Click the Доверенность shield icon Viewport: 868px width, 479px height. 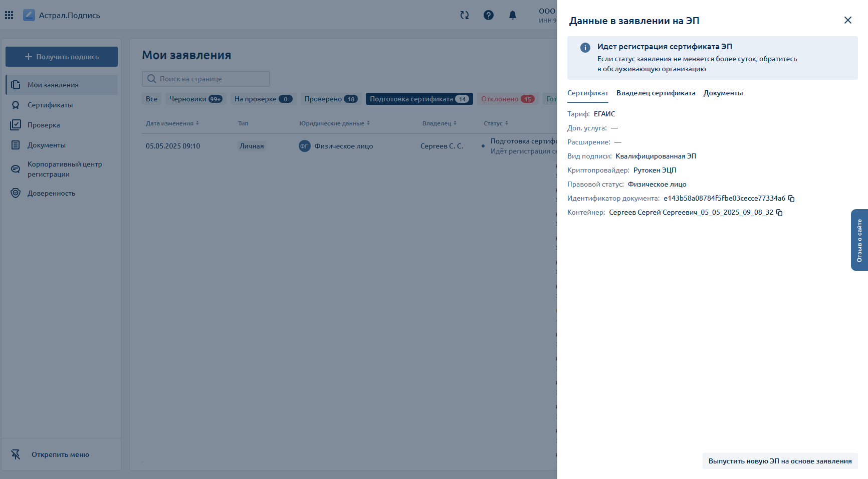point(16,193)
